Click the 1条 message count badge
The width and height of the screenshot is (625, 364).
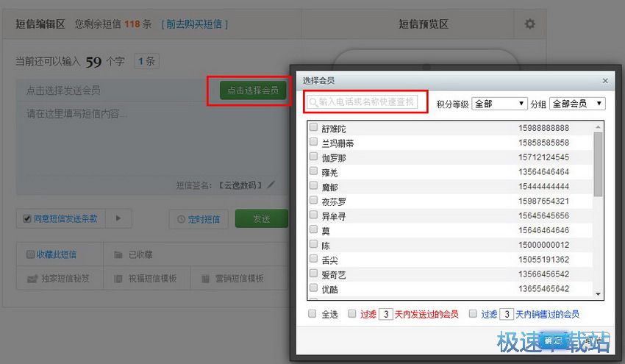point(146,61)
